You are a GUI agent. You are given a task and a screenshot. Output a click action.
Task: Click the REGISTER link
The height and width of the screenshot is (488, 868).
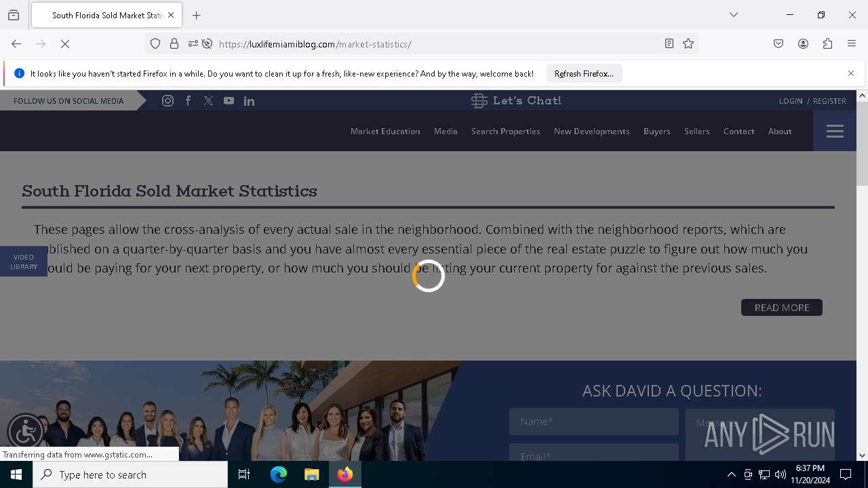(829, 100)
